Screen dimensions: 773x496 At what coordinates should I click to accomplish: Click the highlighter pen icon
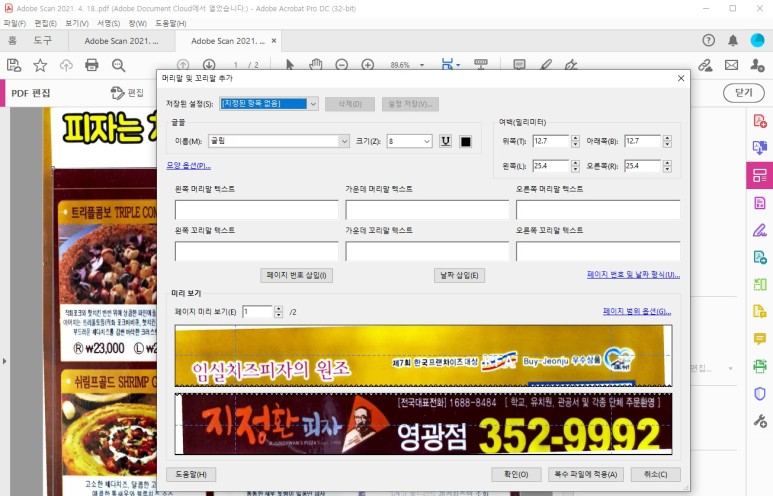pyautogui.click(x=546, y=65)
